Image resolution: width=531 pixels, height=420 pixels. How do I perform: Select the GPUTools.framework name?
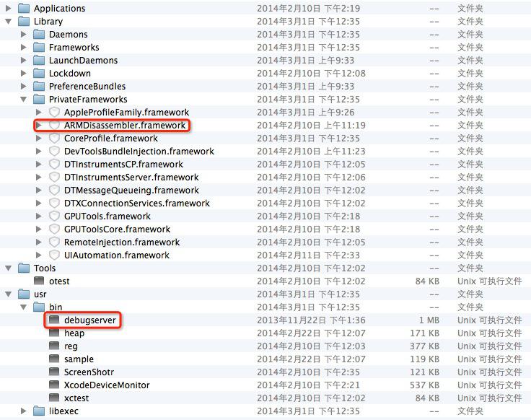tap(107, 216)
